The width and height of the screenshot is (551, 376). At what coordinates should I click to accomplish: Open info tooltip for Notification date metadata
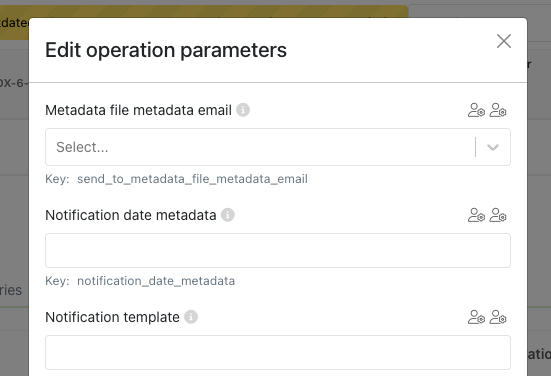pos(228,215)
